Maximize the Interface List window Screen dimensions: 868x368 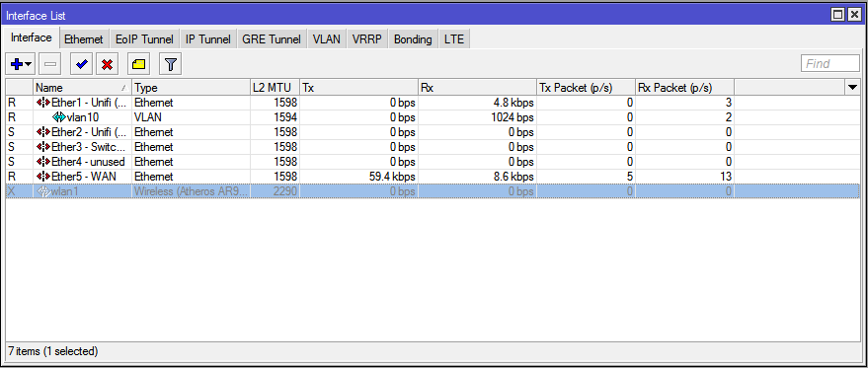click(838, 16)
